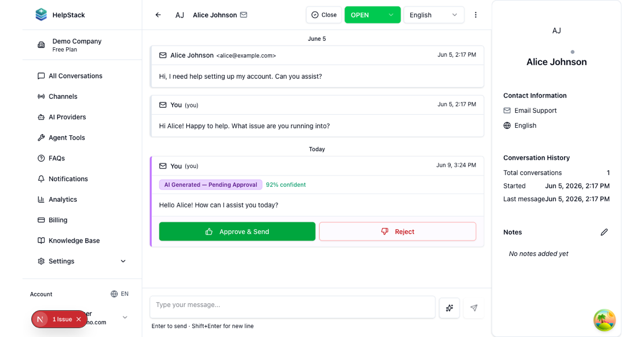The width and height of the screenshot is (644, 337).
Task: Click the AI sparkle suggest button
Action: 450,308
